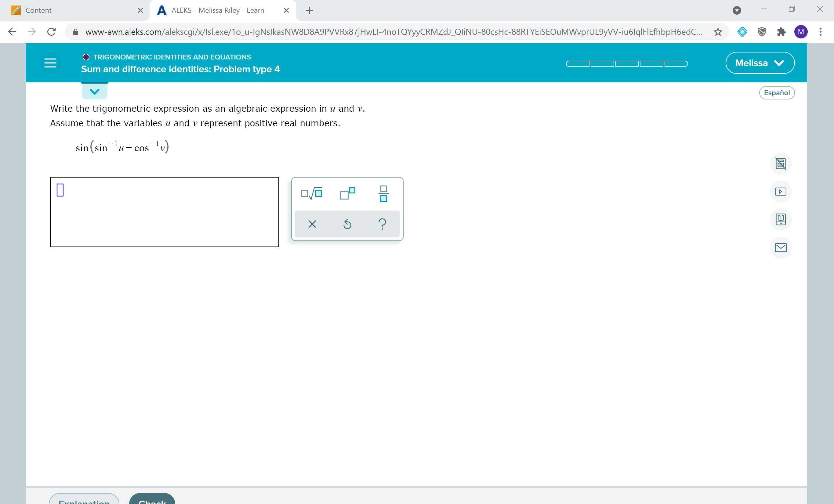Open the message envelope icon
This screenshot has width=834, height=504.
[781, 248]
